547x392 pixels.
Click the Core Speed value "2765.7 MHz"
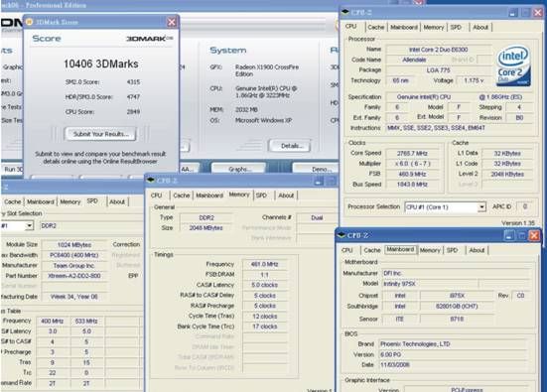(412, 153)
